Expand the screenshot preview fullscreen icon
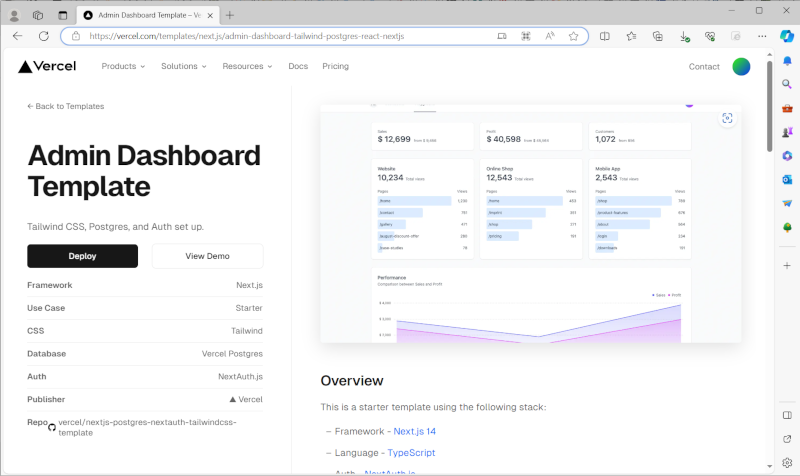 tap(727, 118)
